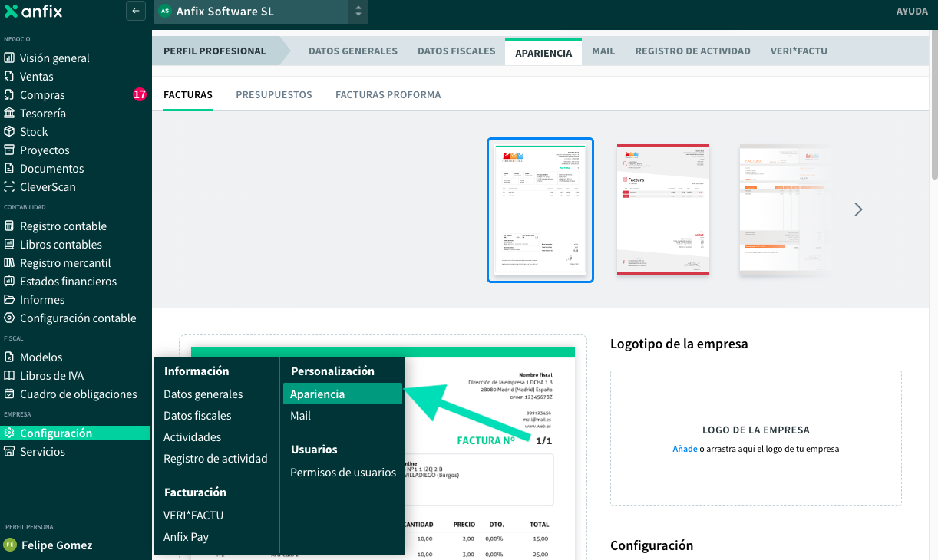The width and height of the screenshot is (938, 560).
Task: Collapse sidebar with the back arrow button
Action: coord(135,11)
